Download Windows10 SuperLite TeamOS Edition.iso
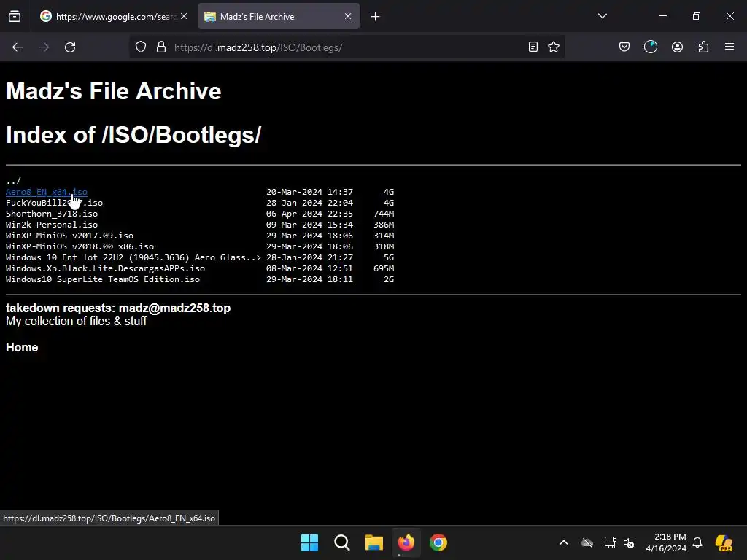747x560 pixels. 103,279
